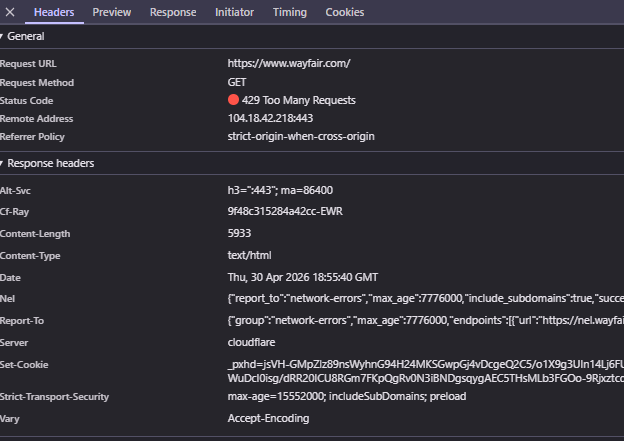Click the Server header name

14,343
